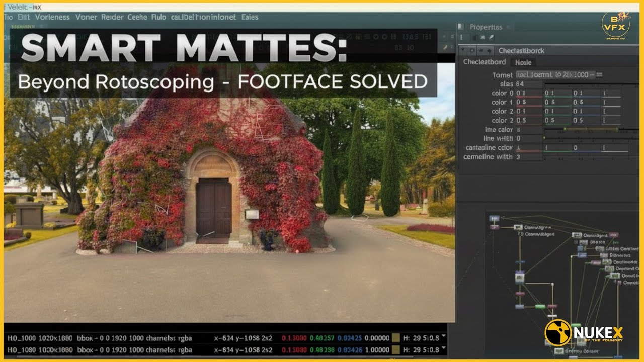Open the Vorleness menu
The height and width of the screenshot is (362, 644).
click(x=52, y=17)
